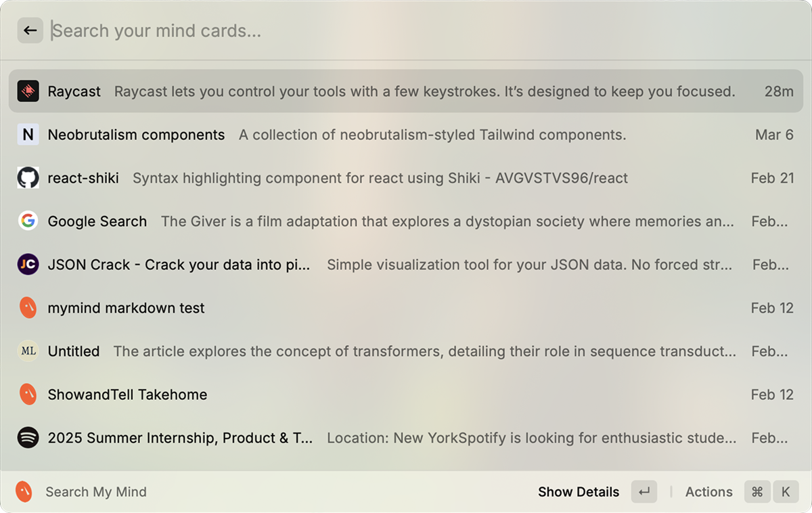This screenshot has width=812, height=513.
Task: Click the "ML" icon beside Untitled
Action: (x=28, y=351)
